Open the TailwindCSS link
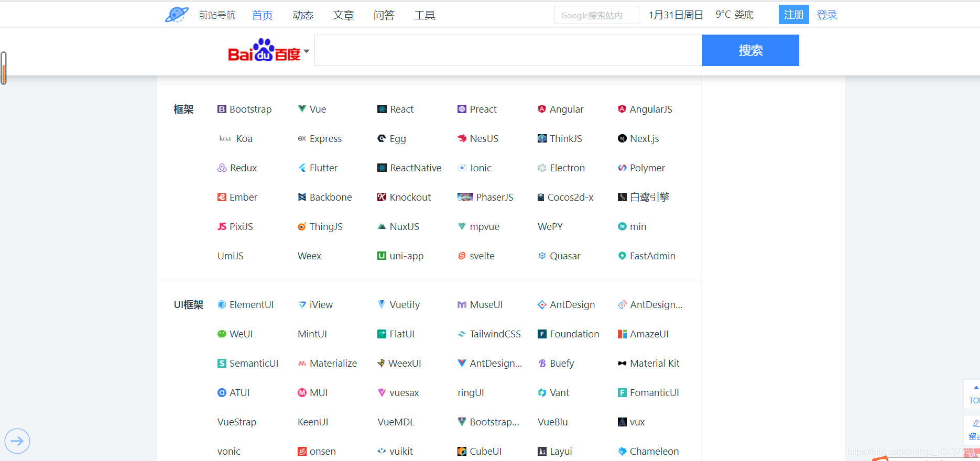Viewport: 980px width, 461px height. (x=489, y=334)
